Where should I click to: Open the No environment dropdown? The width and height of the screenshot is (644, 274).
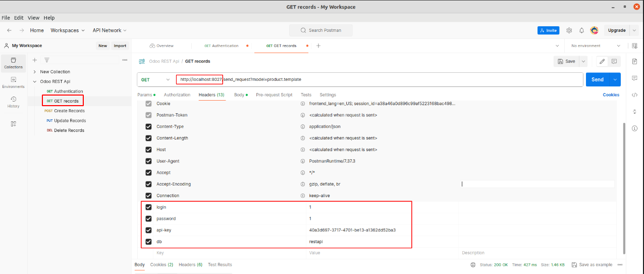click(x=596, y=45)
